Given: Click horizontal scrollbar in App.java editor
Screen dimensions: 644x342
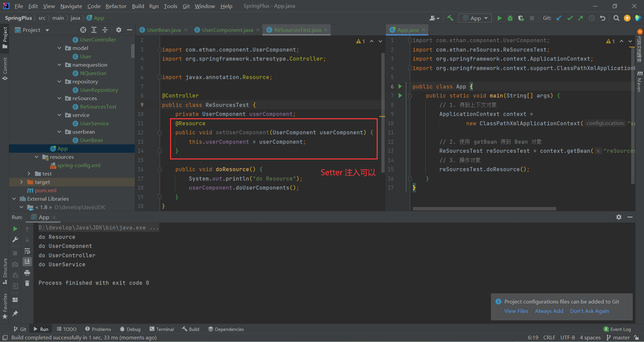Looking at the screenshot, I should [484, 209].
